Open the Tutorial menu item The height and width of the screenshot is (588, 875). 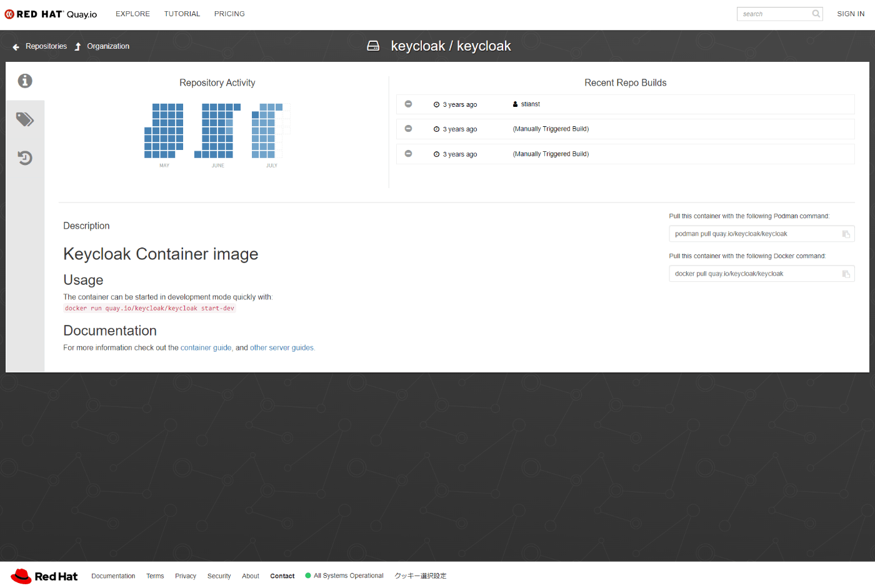[x=182, y=14]
